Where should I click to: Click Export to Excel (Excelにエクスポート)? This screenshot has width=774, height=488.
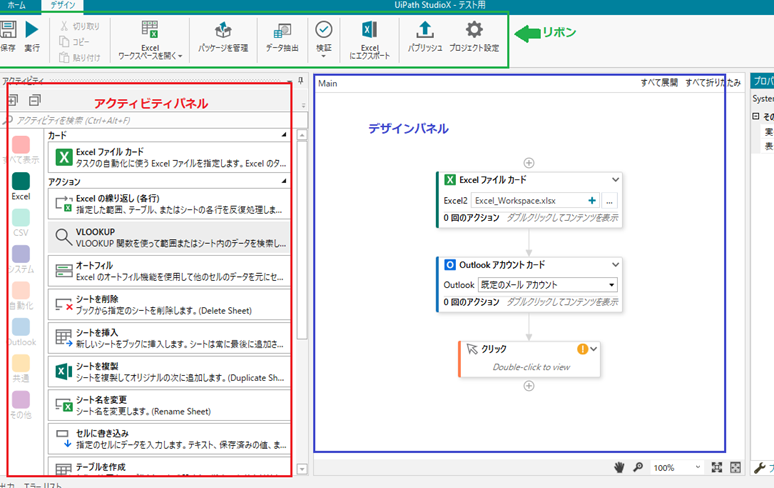pos(370,40)
